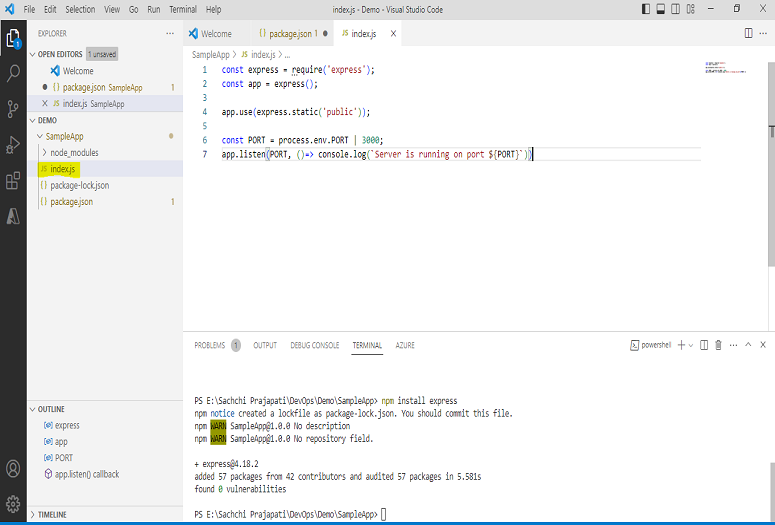
Task: Open editor more actions ellipsis
Action: pyautogui.click(x=763, y=33)
